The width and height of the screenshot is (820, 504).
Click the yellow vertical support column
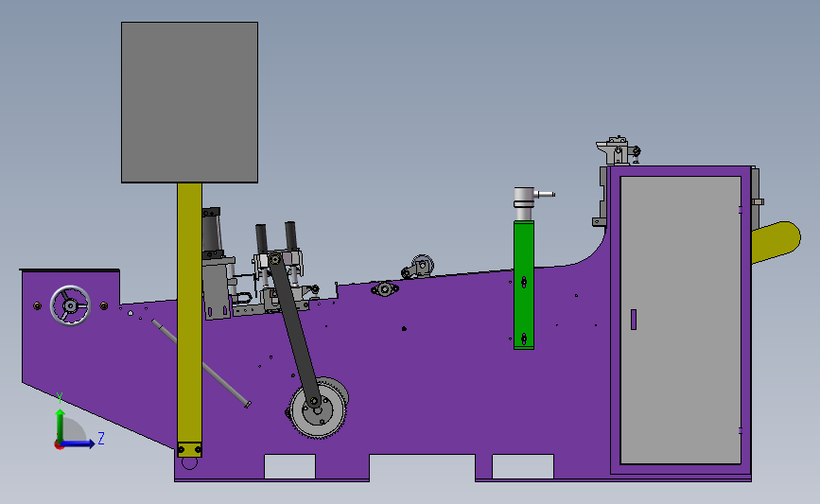189,313
